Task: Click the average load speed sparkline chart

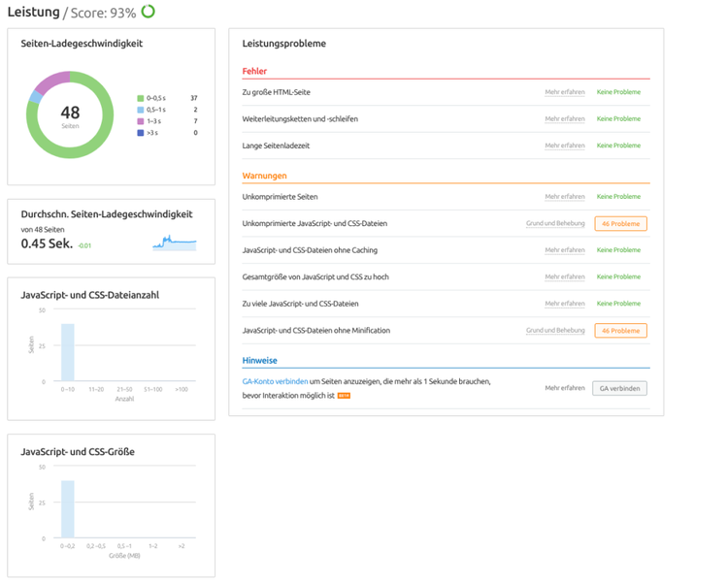Action: [175, 243]
